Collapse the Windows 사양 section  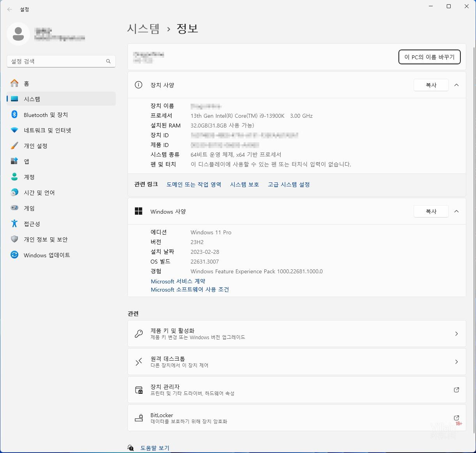coord(457,211)
